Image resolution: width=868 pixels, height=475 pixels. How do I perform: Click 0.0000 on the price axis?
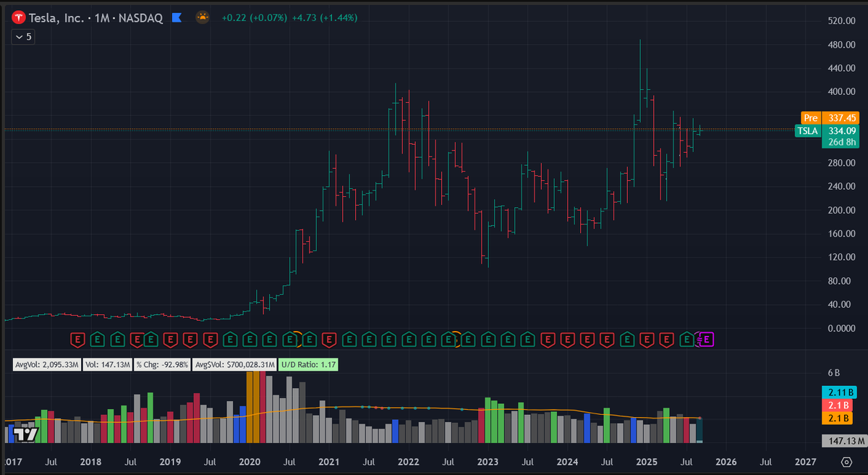842,328
